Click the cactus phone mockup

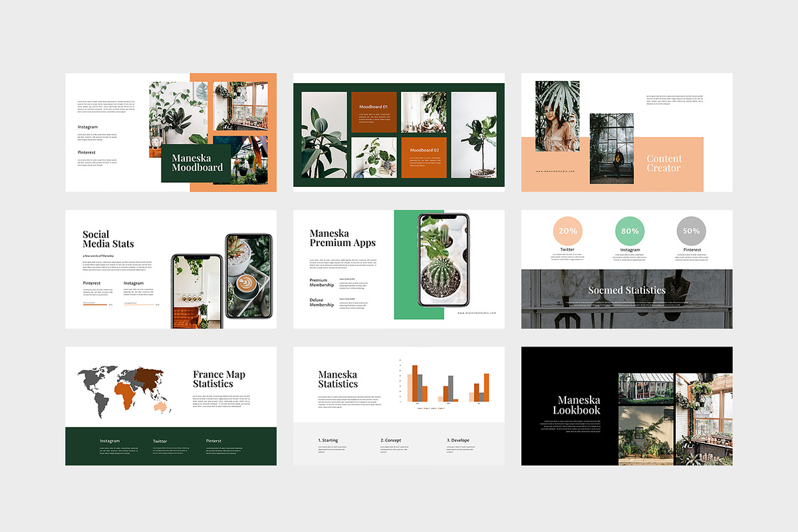pos(443,259)
